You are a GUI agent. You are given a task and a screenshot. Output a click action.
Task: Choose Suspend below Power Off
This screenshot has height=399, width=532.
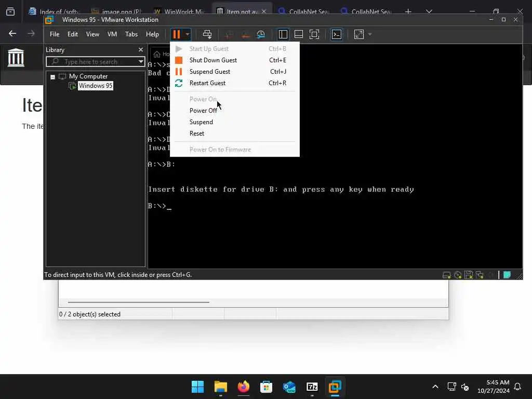click(234, 122)
